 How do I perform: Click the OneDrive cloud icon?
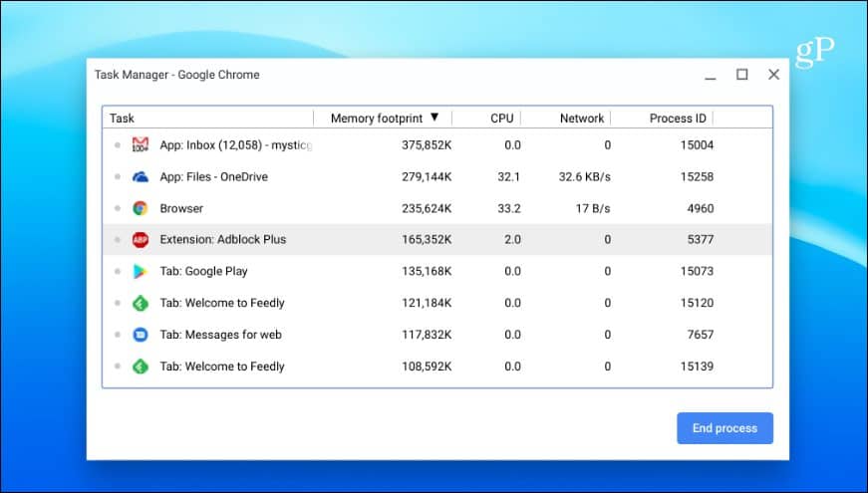141,177
